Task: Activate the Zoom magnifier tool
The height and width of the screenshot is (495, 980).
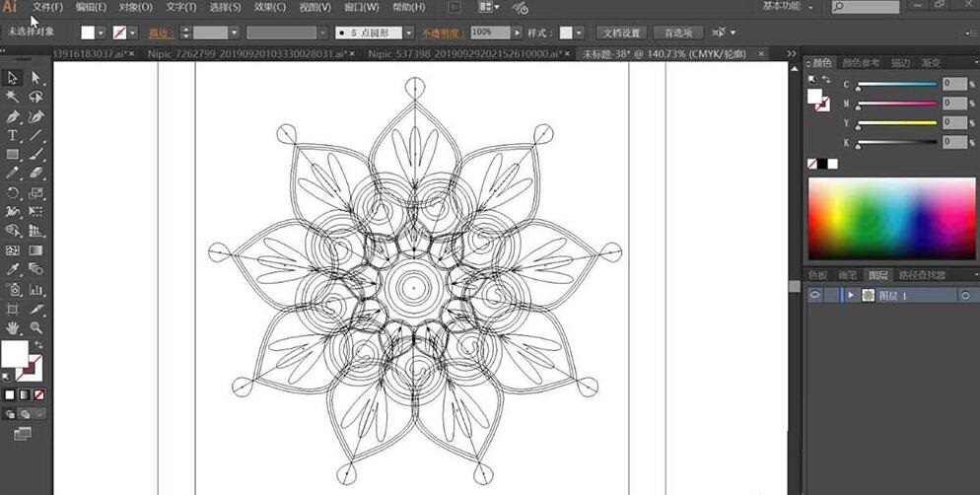Action: coord(35,327)
